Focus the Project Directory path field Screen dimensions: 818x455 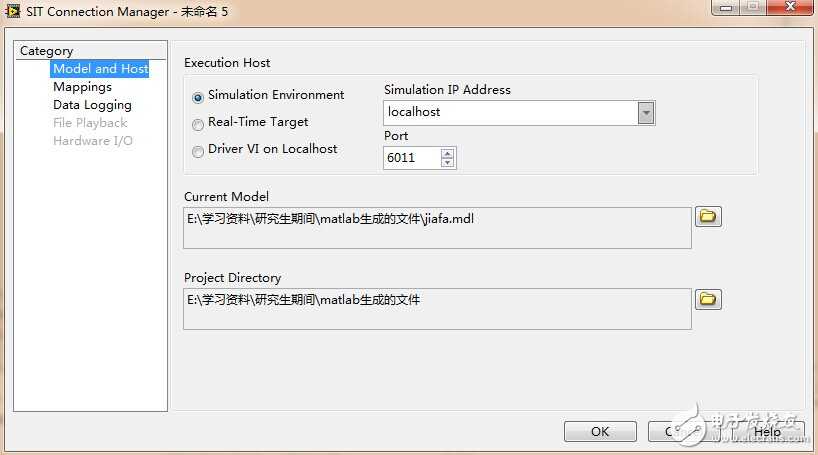tap(437, 308)
